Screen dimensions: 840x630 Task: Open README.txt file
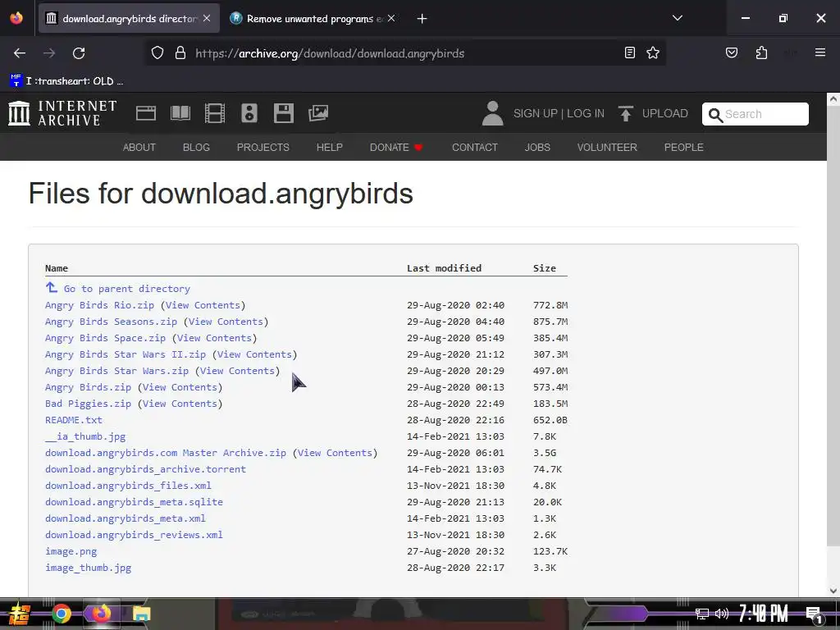pyautogui.click(x=74, y=420)
